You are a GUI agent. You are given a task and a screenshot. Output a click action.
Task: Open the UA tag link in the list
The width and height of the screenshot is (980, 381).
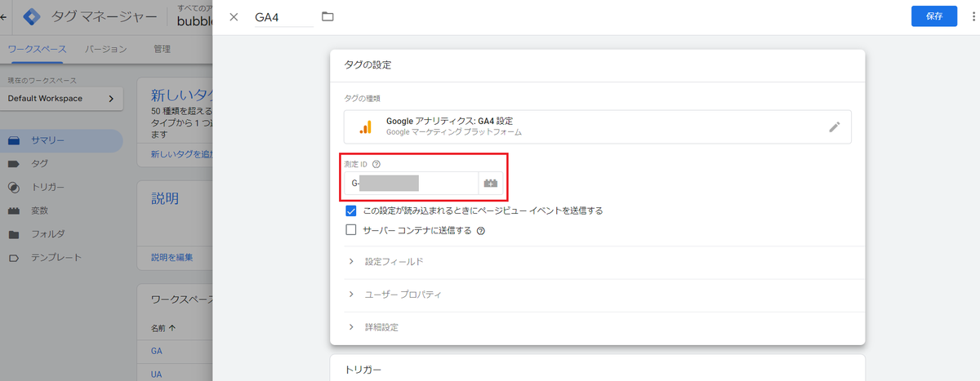pos(157,374)
